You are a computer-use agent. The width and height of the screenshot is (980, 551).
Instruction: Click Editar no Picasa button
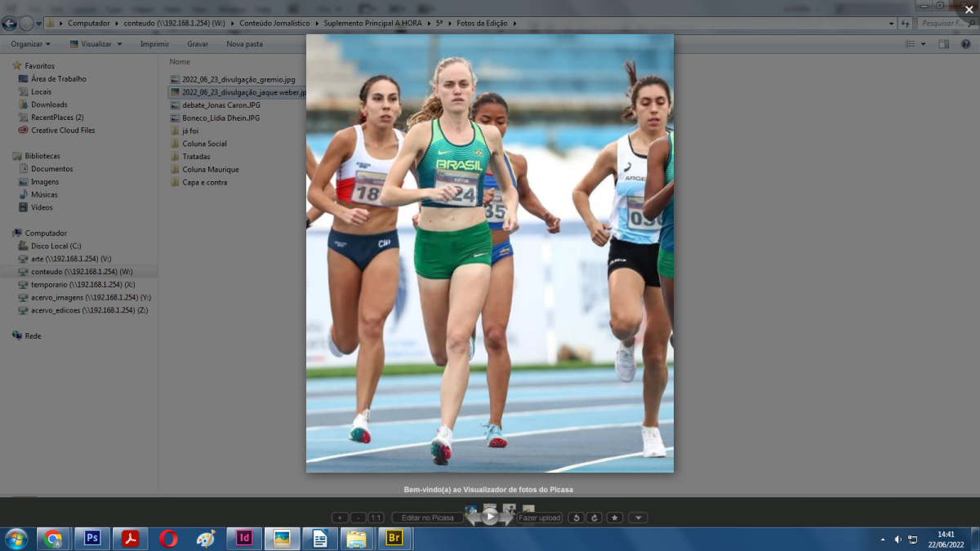[428, 518]
